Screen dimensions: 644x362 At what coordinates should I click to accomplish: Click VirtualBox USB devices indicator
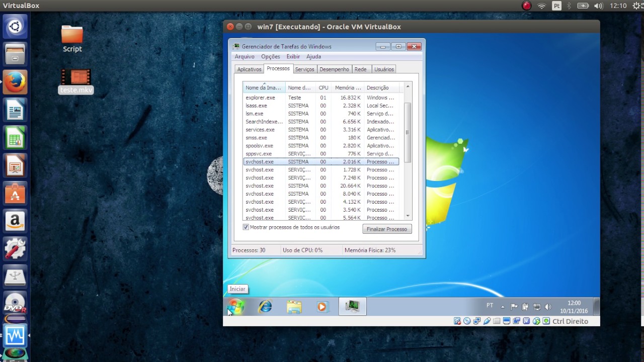(487, 321)
